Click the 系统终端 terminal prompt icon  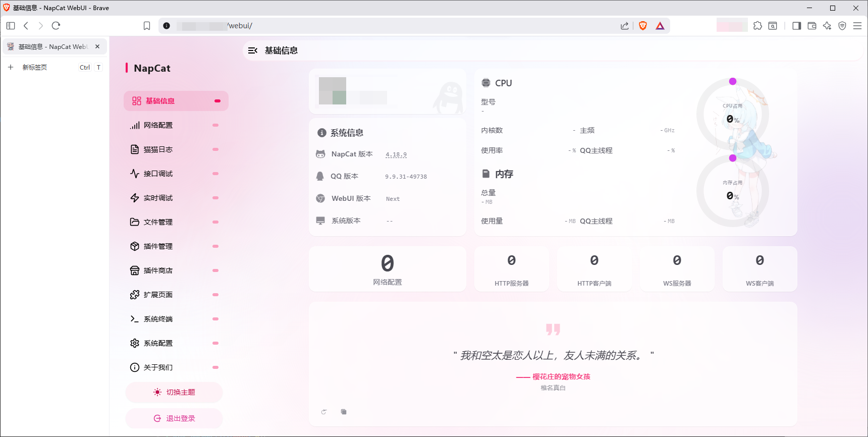135,319
